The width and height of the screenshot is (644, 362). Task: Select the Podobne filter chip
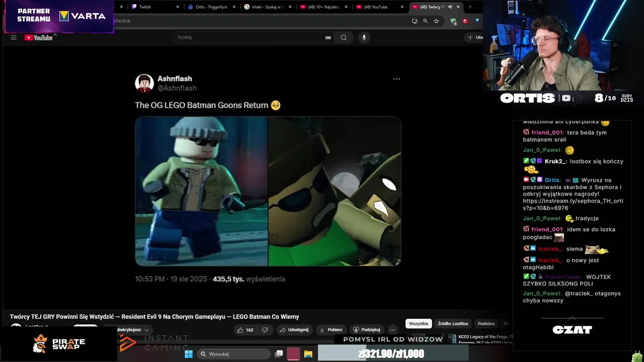tap(486, 324)
